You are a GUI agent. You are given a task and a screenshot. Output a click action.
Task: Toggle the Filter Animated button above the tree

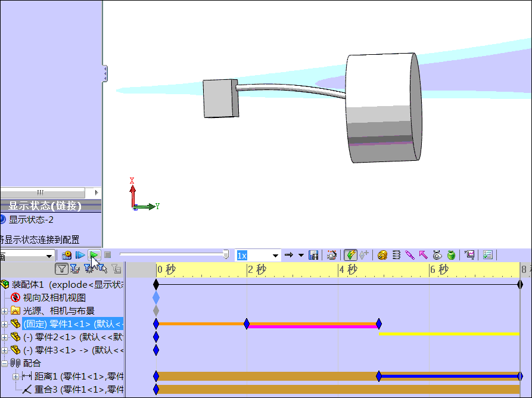(75, 269)
